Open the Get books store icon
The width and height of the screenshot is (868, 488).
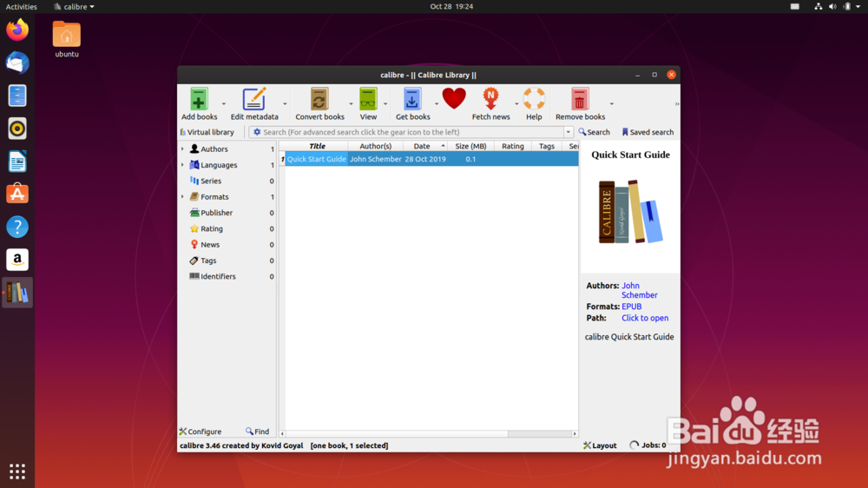pyautogui.click(x=411, y=100)
